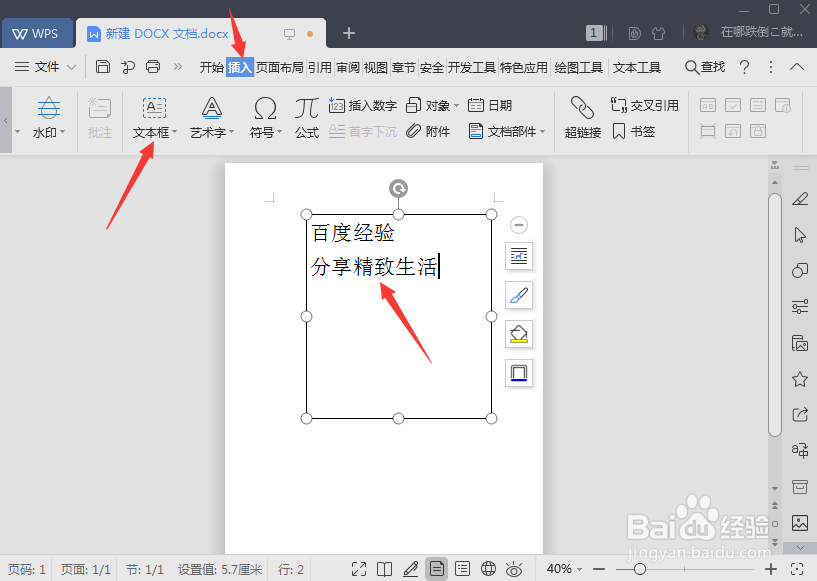Screen dimensions: 817x581
Task: Toggle the side-by-side page view icon
Action: coord(385,568)
